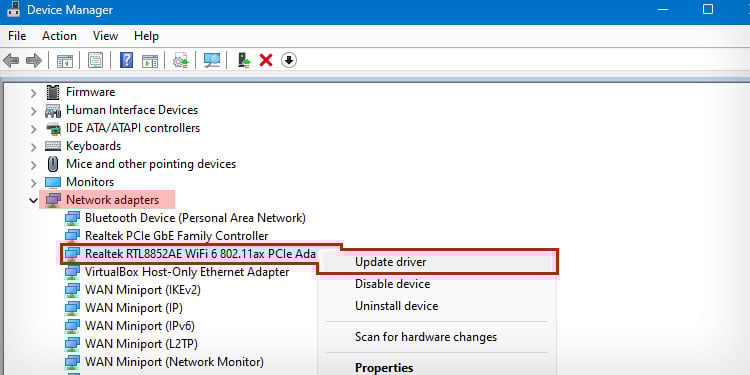The width and height of the screenshot is (750, 375).
Task: Expand the Monitors node
Action: point(33,183)
